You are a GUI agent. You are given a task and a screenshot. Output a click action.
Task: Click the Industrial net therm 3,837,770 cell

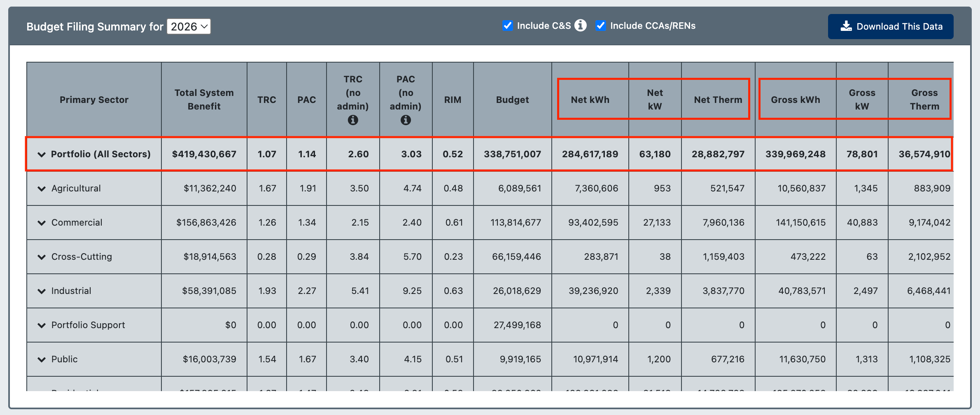coord(718,291)
